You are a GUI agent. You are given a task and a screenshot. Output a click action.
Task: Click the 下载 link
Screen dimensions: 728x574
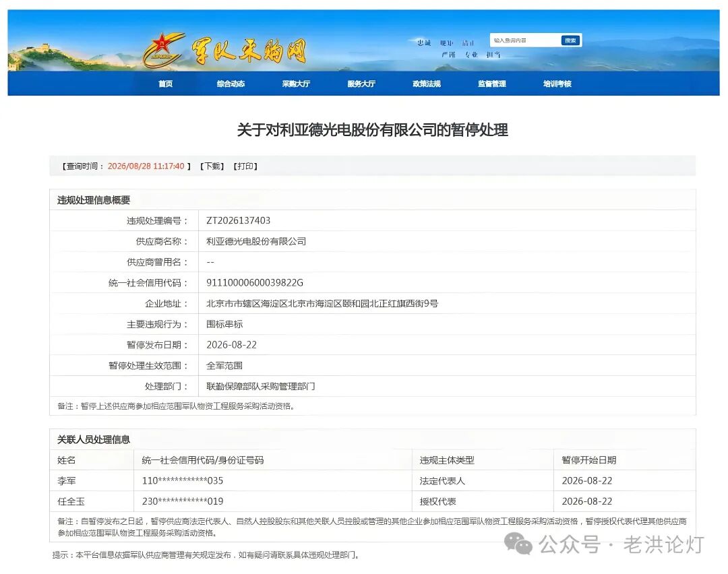(212, 166)
